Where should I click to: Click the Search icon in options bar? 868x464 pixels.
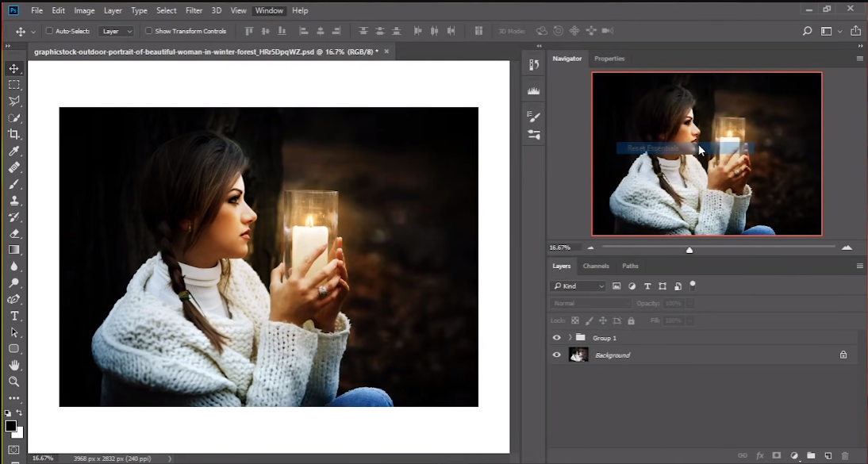[x=807, y=31]
